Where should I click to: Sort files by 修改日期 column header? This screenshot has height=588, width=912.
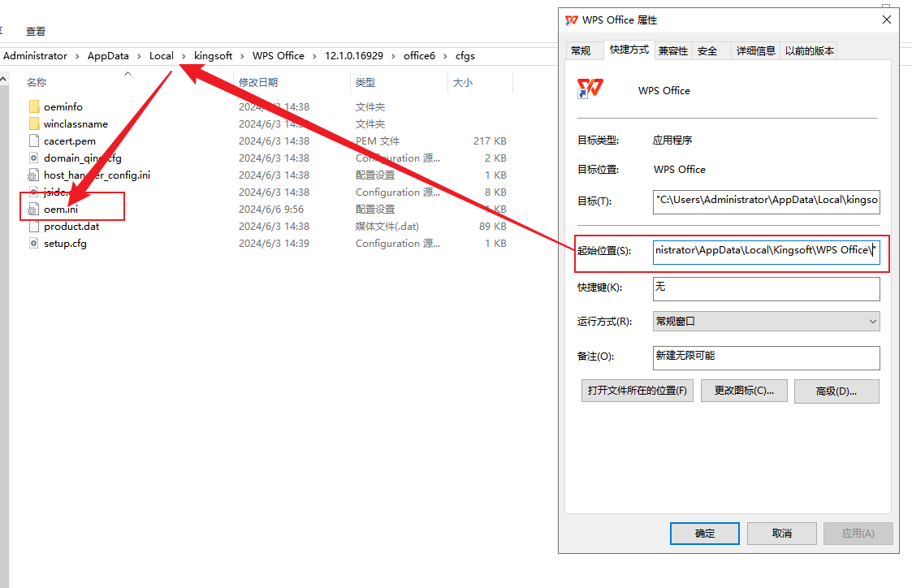tap(258, 83)
